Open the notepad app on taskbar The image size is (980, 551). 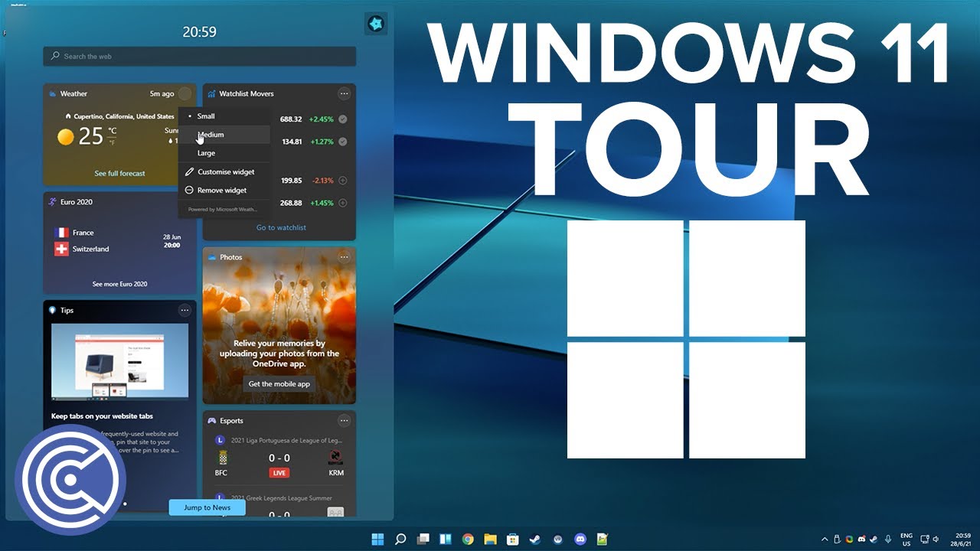603,540
